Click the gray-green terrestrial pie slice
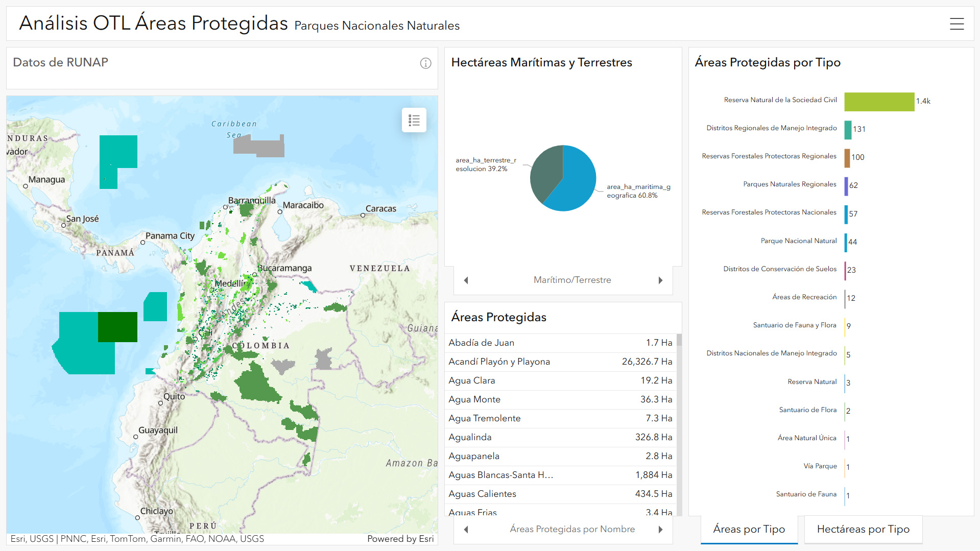The height and width of the screenshot is (551, 980). (544, 171)
